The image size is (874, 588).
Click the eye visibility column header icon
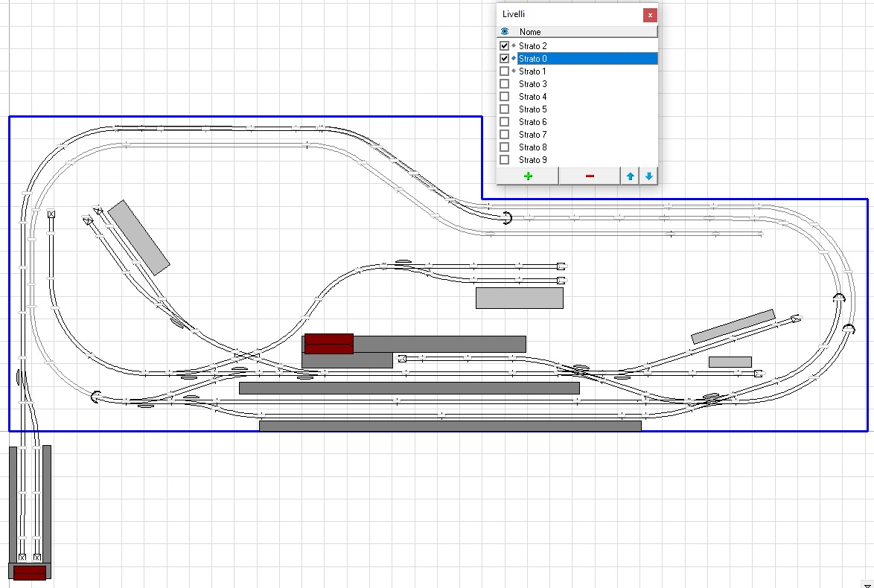[x=505, y=31]
